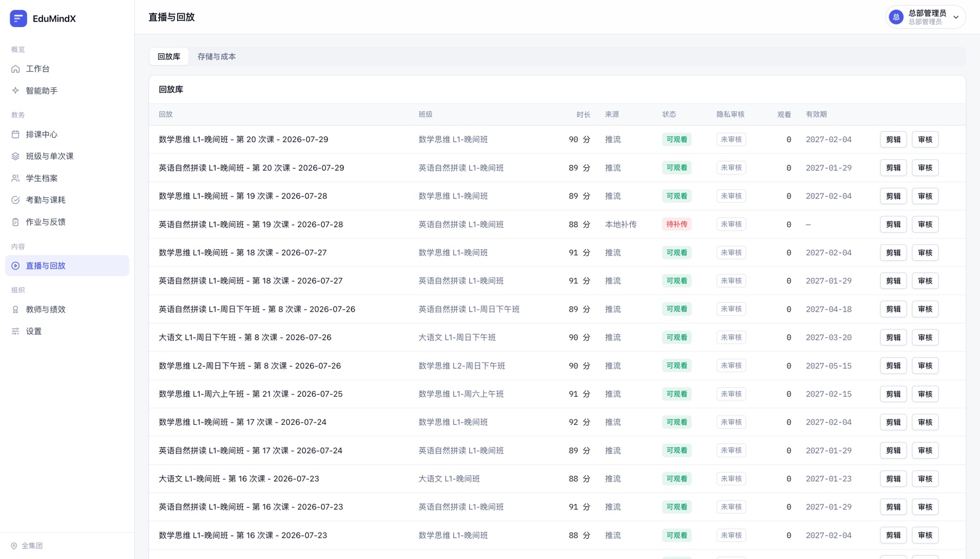
Task: Click the 待补传 status badge
Action: pos(677,224)
